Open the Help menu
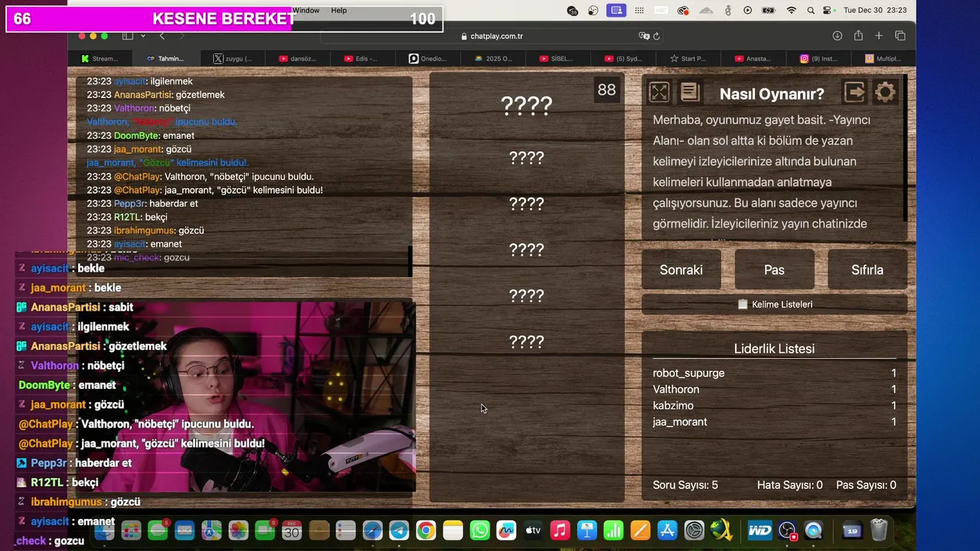 point(338,10)
